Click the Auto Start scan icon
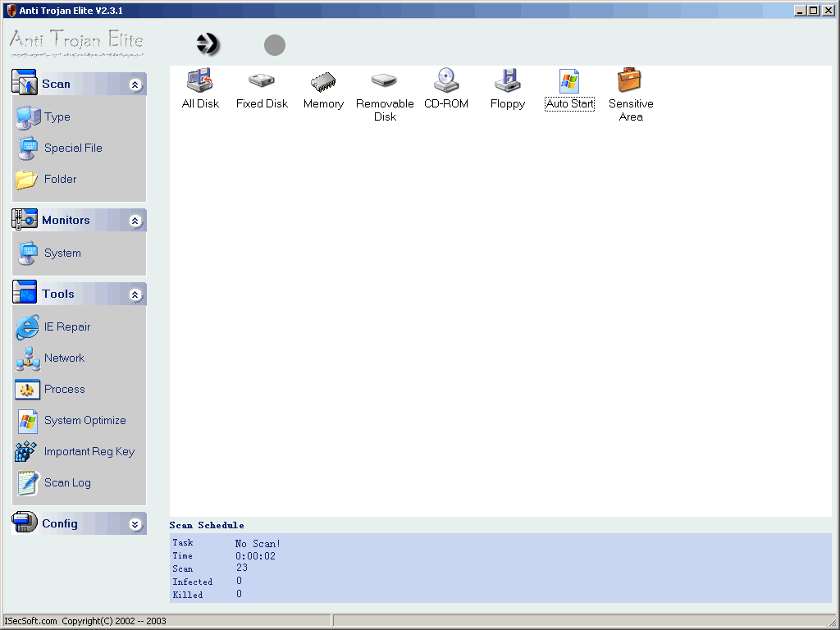Screen dimensions: 840x630 (569, 81)
